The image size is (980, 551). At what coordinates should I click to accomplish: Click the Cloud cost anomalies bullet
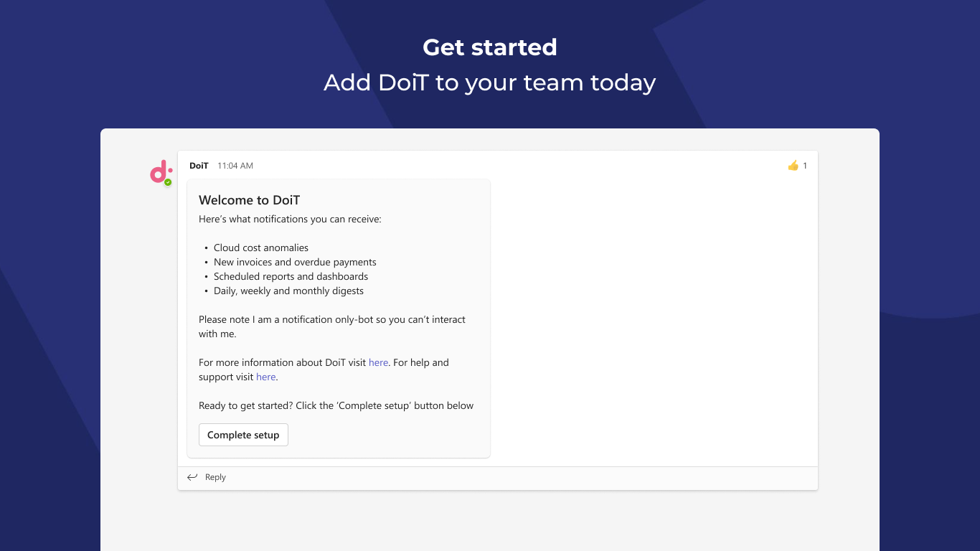click(x=260, y=248)
